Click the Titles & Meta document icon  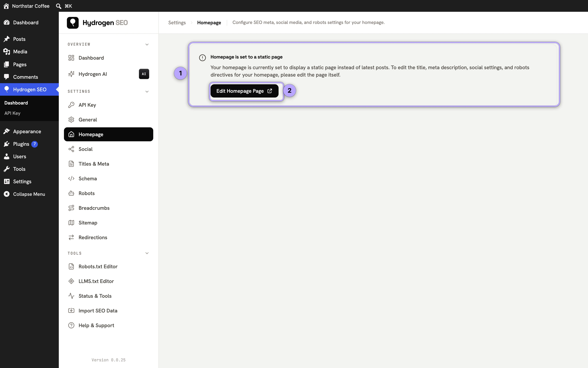(x=71, y=164)
